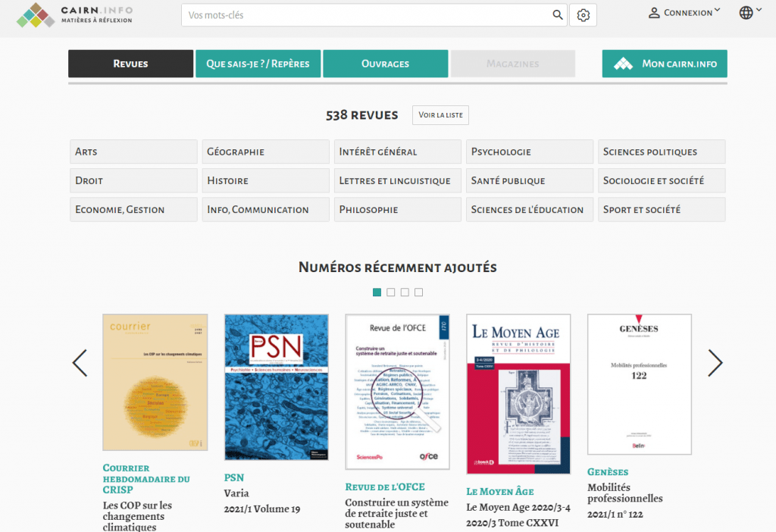The image size is (776, 532).
Task: Click the Voir la liste button
Action: pos(440,115)
